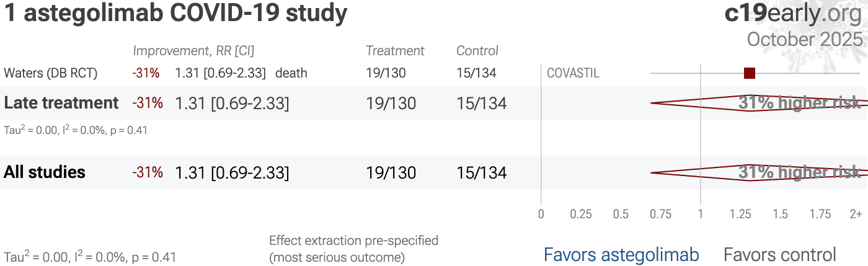Open the Waters (DB RCT) study link
The image size is (868, 266).
pyautogui.click(x=51, y=73)
